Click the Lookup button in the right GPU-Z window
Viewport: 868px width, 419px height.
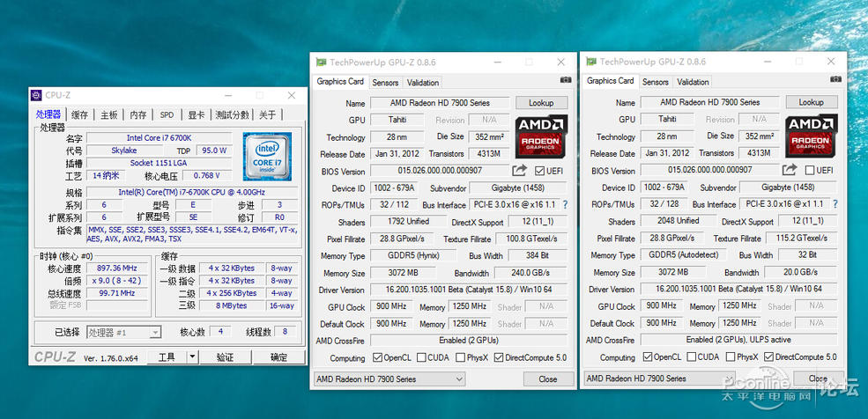pyautogui.click(x=812, y=102)
